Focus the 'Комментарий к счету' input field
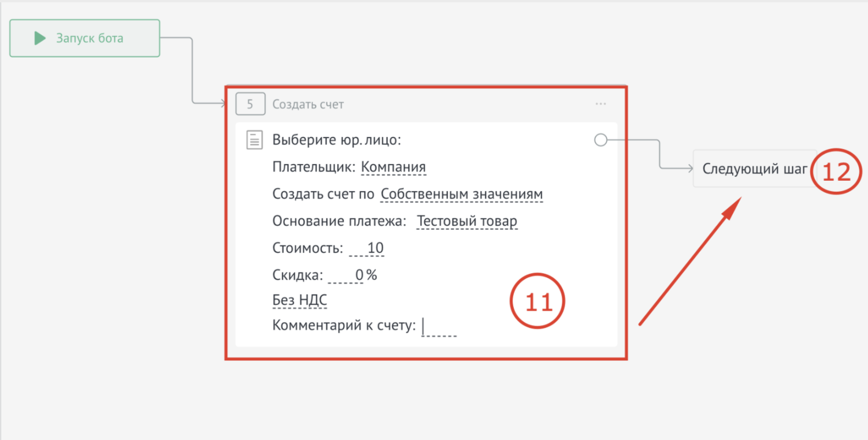 [x=439, y=327]
